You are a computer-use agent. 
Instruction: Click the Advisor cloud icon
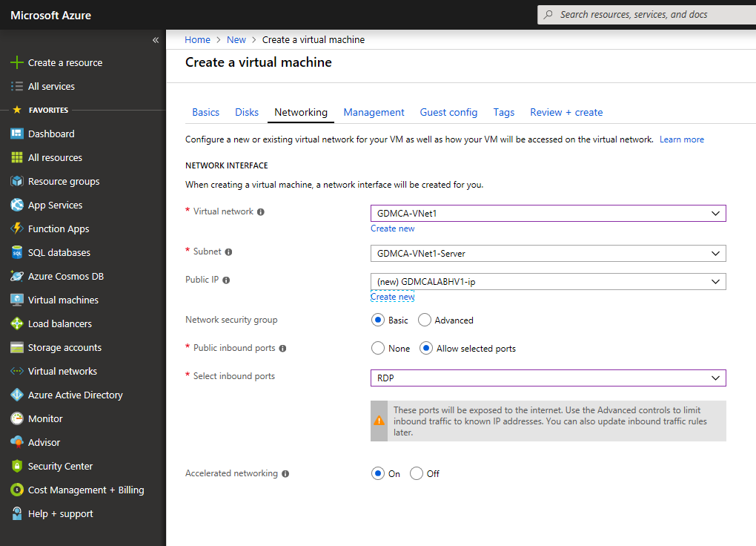point(17,442)
